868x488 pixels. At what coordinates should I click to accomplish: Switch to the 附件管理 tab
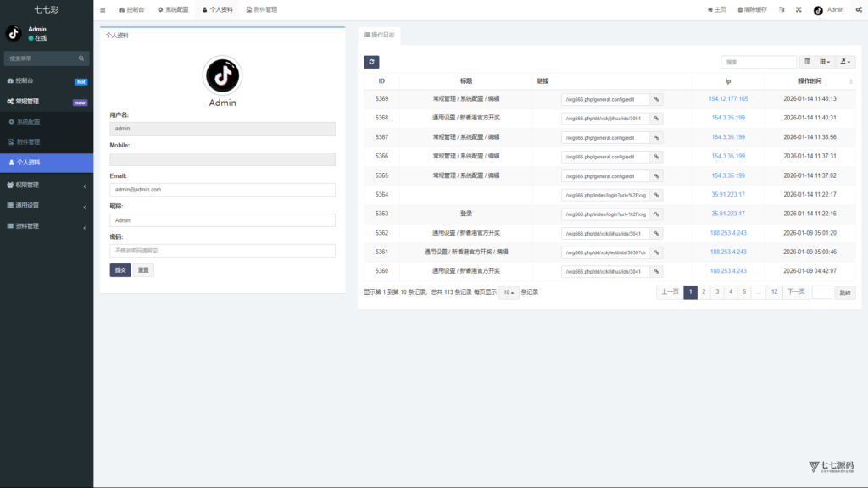[x=261, y=10]
